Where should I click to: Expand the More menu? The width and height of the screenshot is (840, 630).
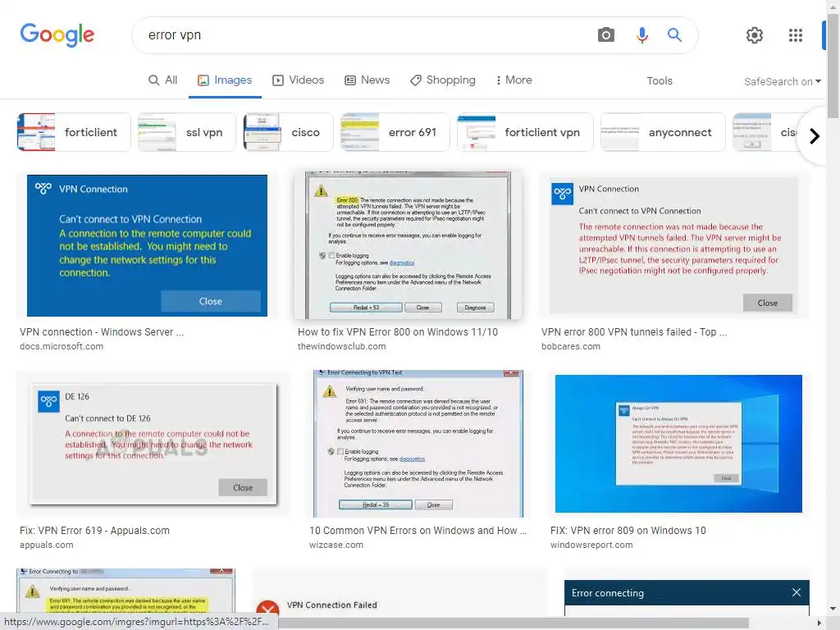[x=514, y=80]
